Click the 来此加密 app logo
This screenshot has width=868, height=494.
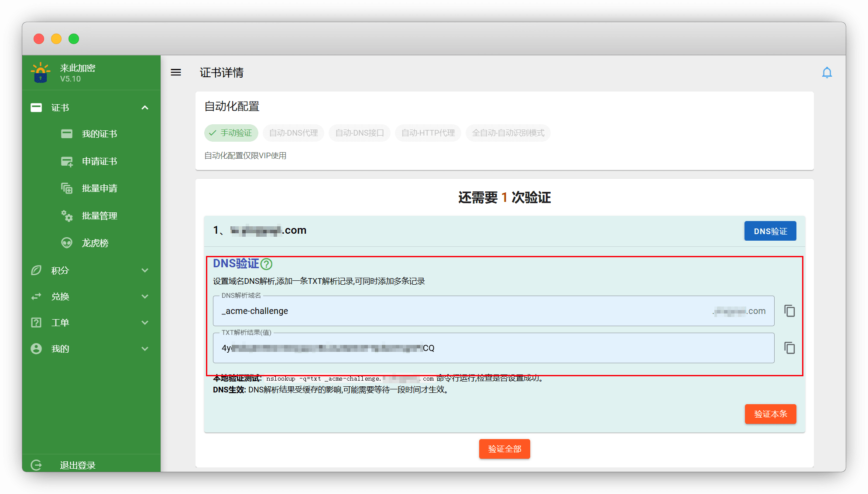click(41, 72)
